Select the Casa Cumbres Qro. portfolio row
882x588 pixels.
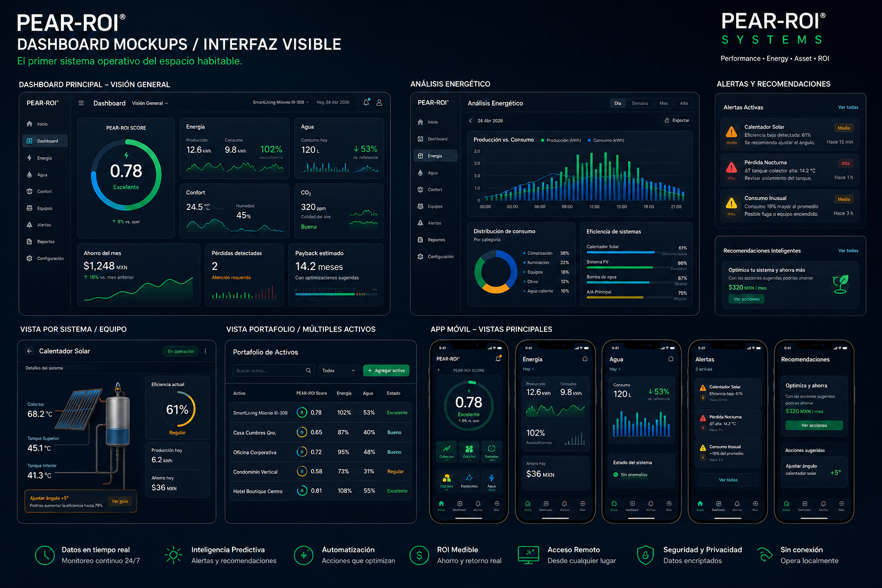[x=321, y=432]
